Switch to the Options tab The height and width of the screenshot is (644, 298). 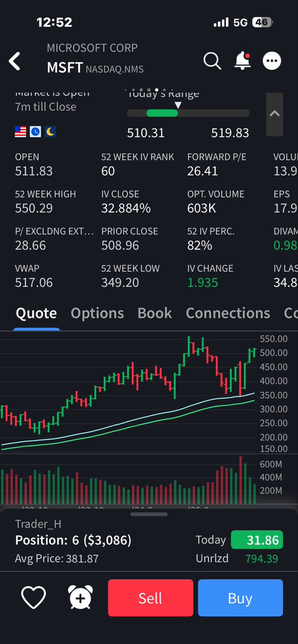pos(97,313)
